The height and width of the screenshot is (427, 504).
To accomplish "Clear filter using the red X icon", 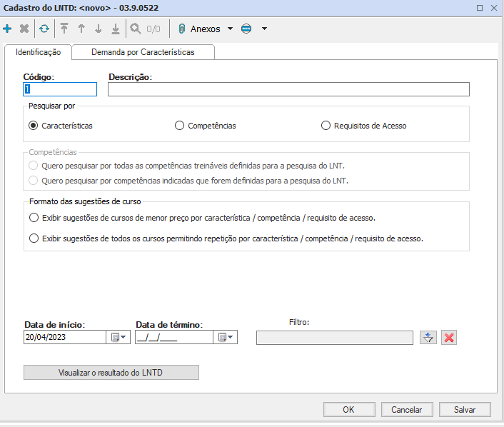I will [x=449, y=338].
